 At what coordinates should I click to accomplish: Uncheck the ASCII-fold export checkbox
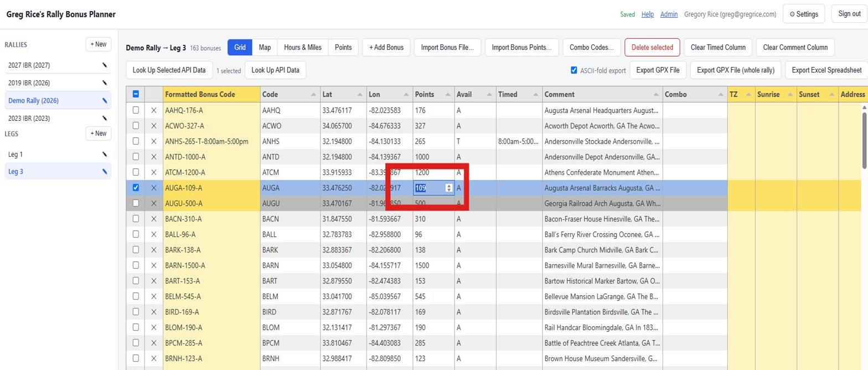(574, 70)
